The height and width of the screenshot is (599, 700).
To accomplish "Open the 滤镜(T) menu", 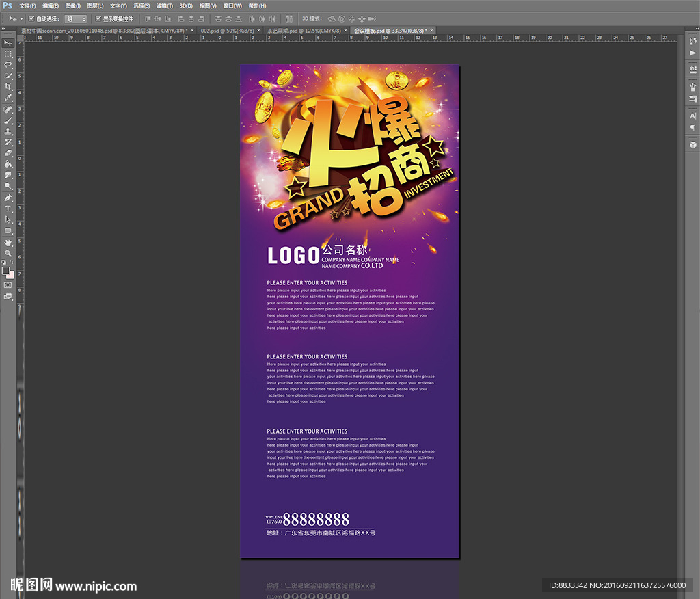I will (164, 5).
